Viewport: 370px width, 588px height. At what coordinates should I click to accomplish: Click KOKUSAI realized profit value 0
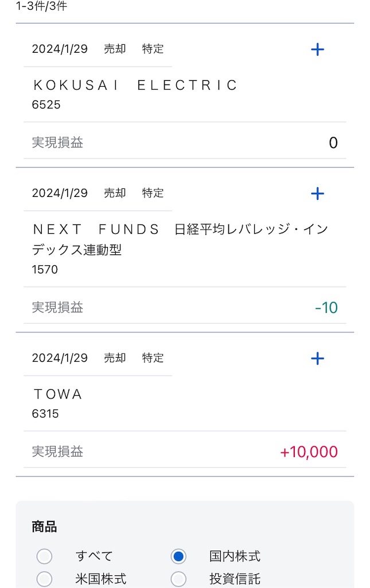(333, 142)
